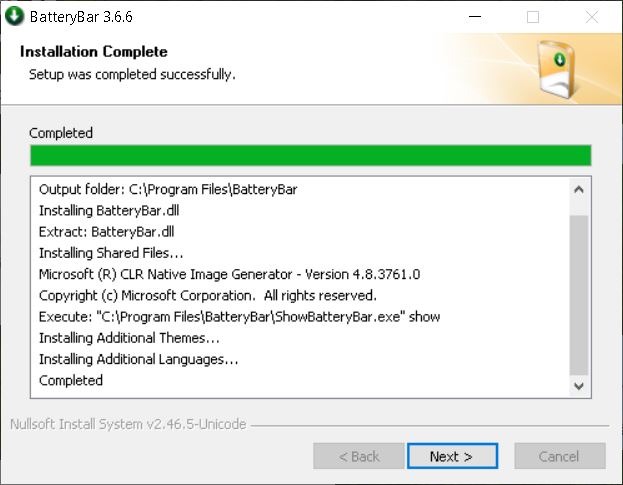Select the 'Installing BatteryBar.dll' log entry
623x485 pixels.
[109, 210]
